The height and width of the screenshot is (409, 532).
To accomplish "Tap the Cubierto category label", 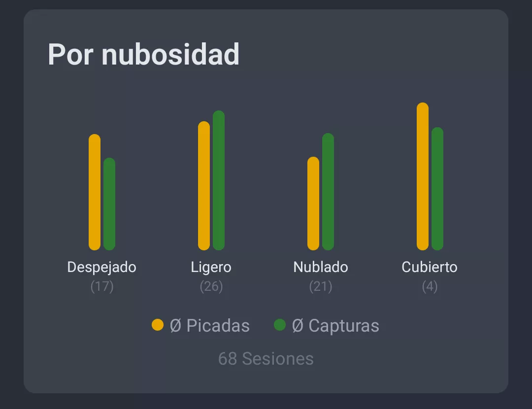I will coord(430,267).
